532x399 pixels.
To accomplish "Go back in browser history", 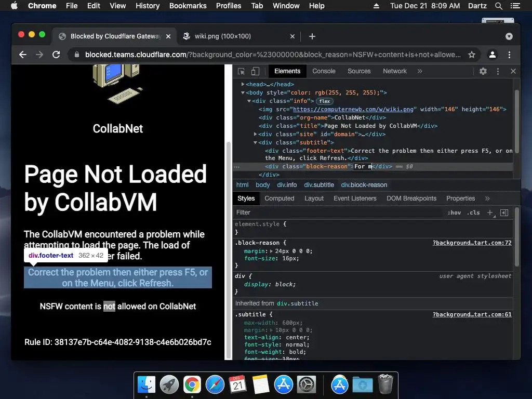I will [23, 55].
